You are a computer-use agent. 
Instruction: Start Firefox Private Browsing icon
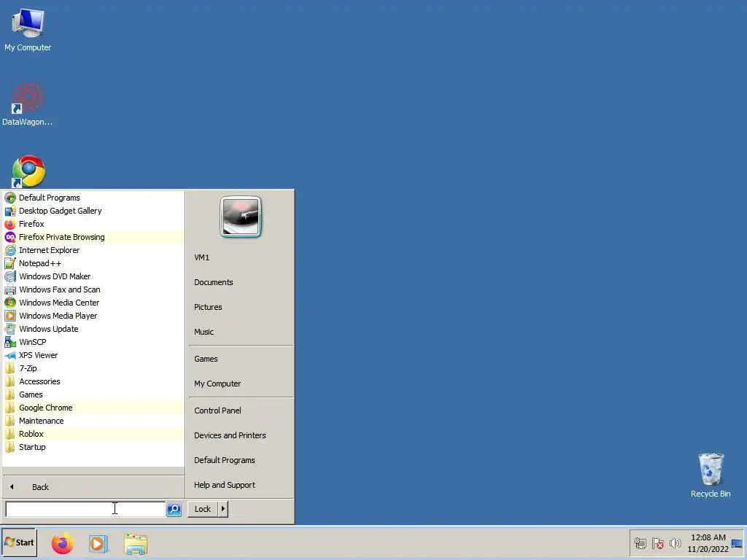(10, 237)
